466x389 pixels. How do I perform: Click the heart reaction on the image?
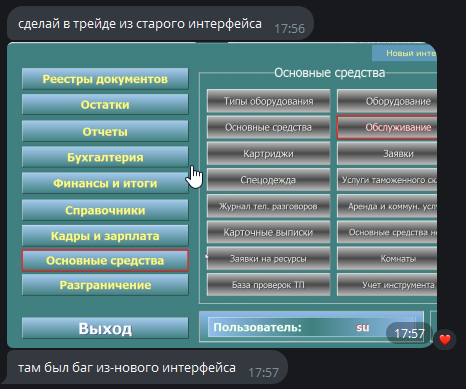click(445, 340)
